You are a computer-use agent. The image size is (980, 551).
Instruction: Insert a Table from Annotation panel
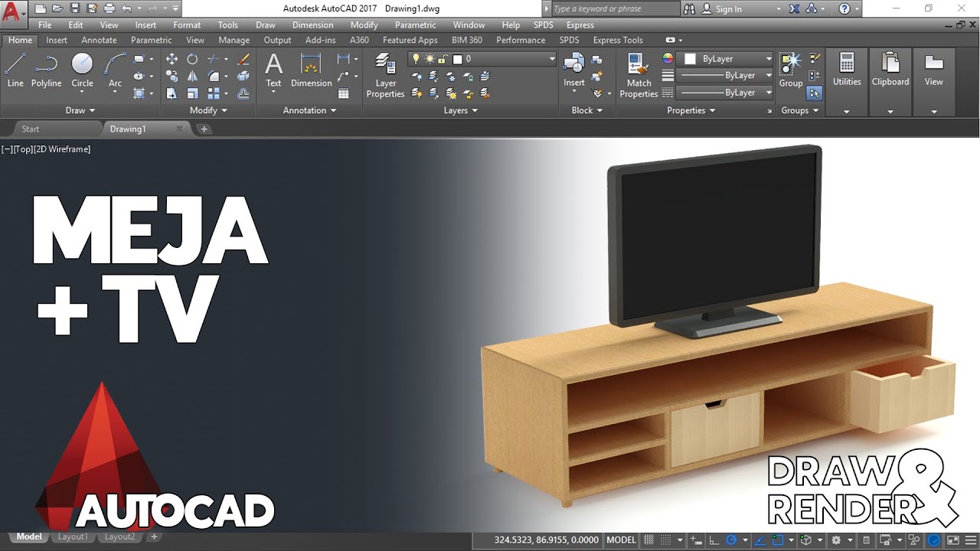[x=344, y=93]
